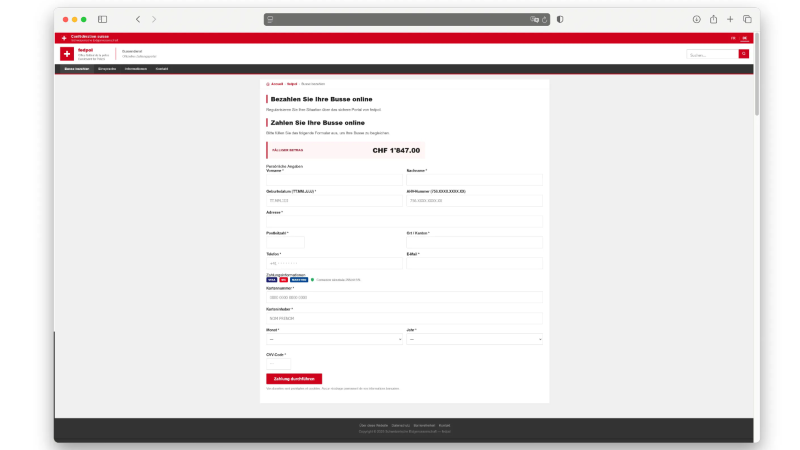Click the Accueil breadcrumb link

click(277, 84)
